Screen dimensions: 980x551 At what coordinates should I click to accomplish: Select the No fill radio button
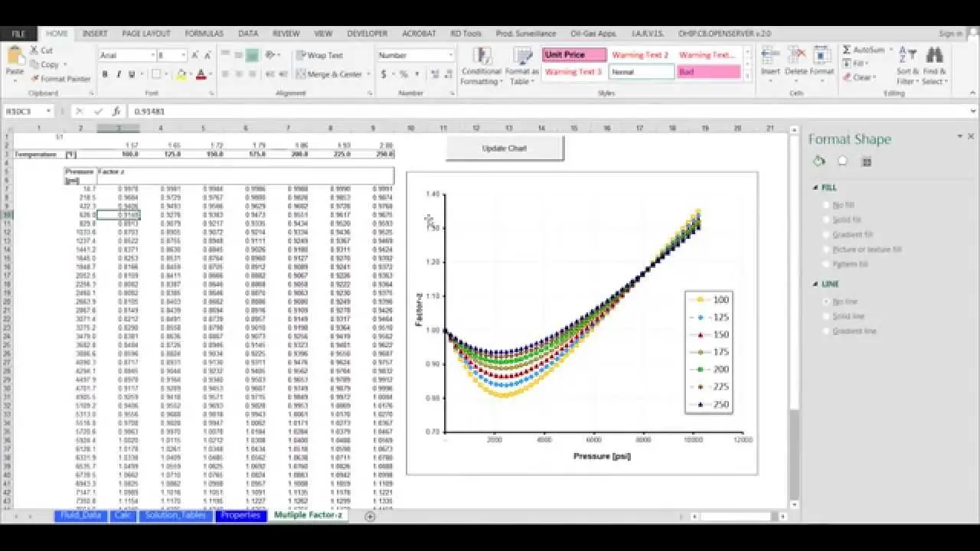click(x=825, y=204)
